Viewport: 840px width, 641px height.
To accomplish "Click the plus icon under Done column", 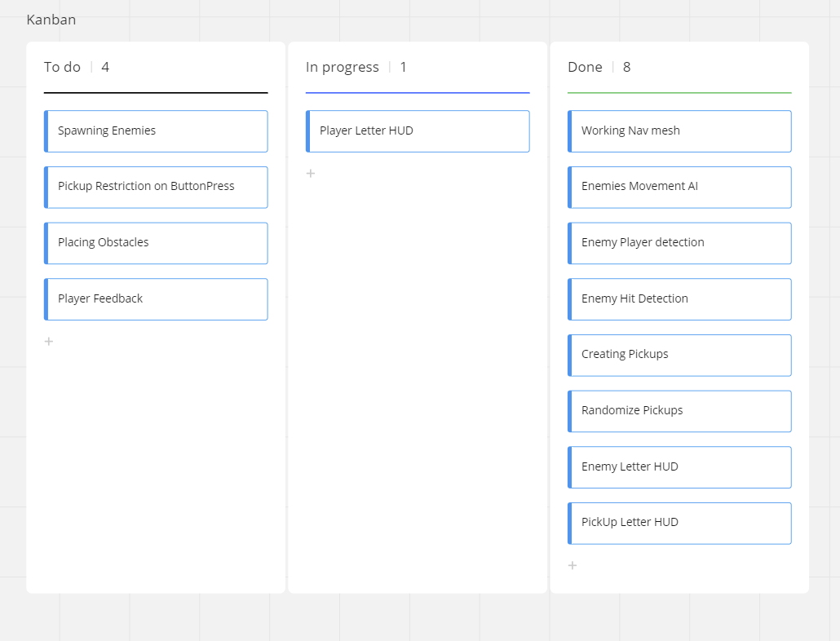I will point(573,565).
